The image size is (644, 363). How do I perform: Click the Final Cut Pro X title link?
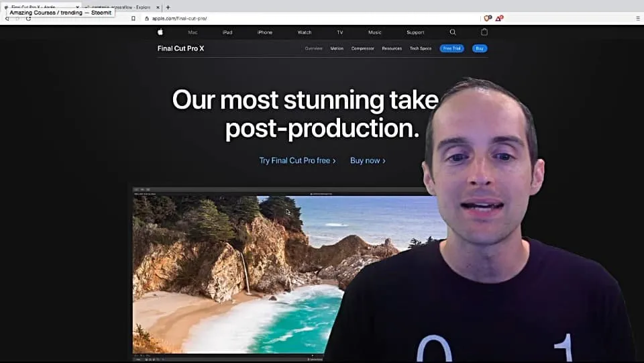(180, 48)
